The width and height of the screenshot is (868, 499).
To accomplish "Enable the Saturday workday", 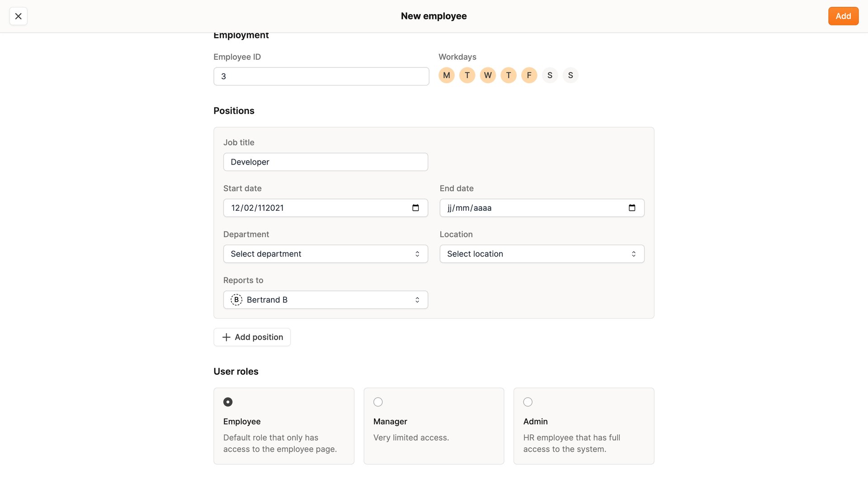I will [x=550, y=75].
